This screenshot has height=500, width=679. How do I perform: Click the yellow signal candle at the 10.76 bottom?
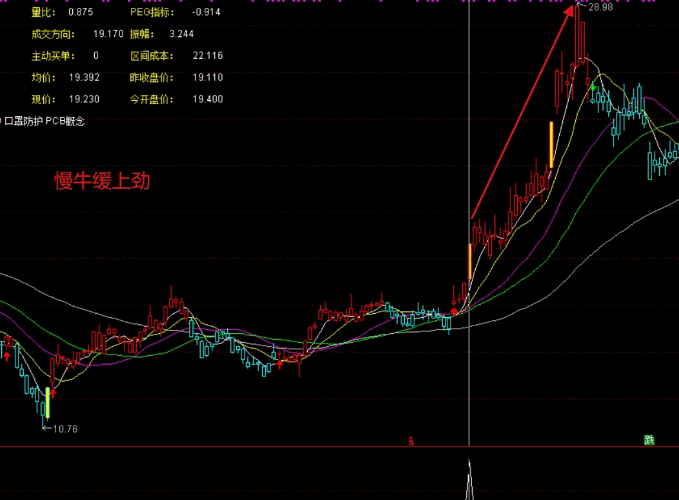(48, 402)
